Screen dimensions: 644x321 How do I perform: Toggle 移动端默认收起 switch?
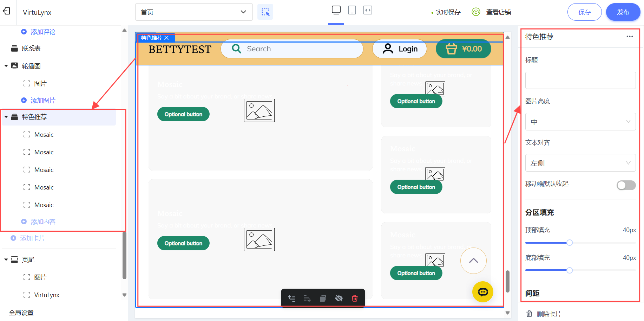click(x=626, y=185)
